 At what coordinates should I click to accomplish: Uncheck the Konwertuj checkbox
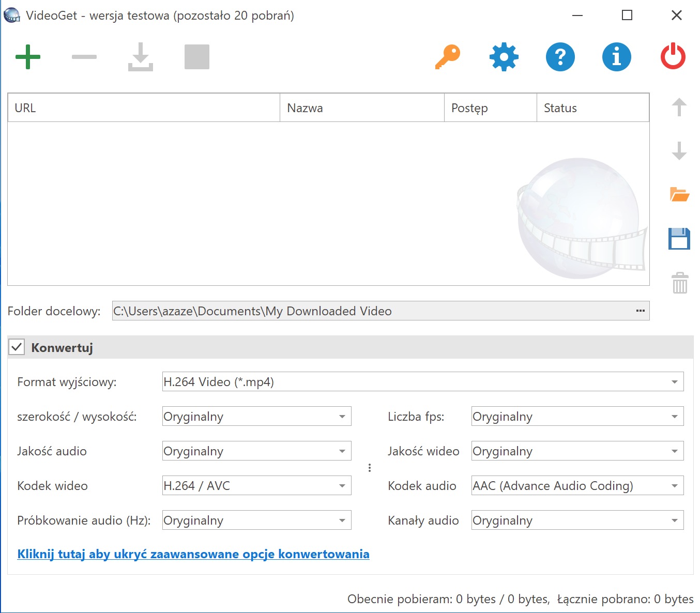[x=17, y=347]
